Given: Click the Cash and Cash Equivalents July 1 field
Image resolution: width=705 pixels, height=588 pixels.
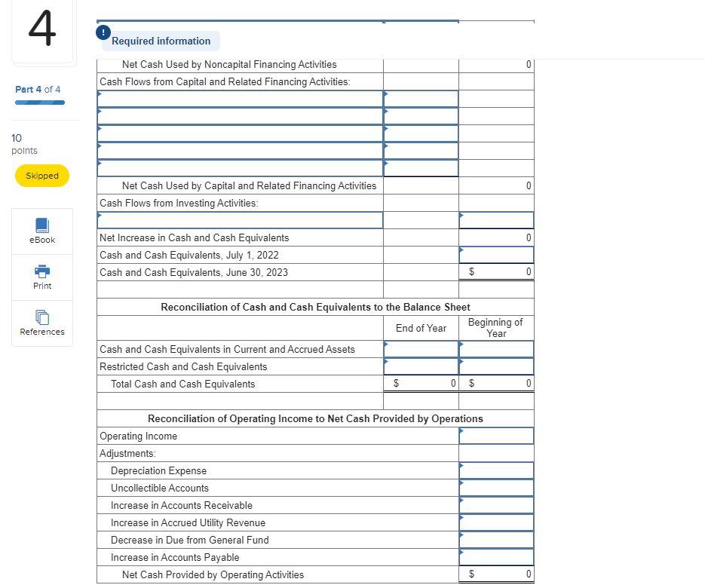Looking at the screenshot, I should tap(495, 255).
